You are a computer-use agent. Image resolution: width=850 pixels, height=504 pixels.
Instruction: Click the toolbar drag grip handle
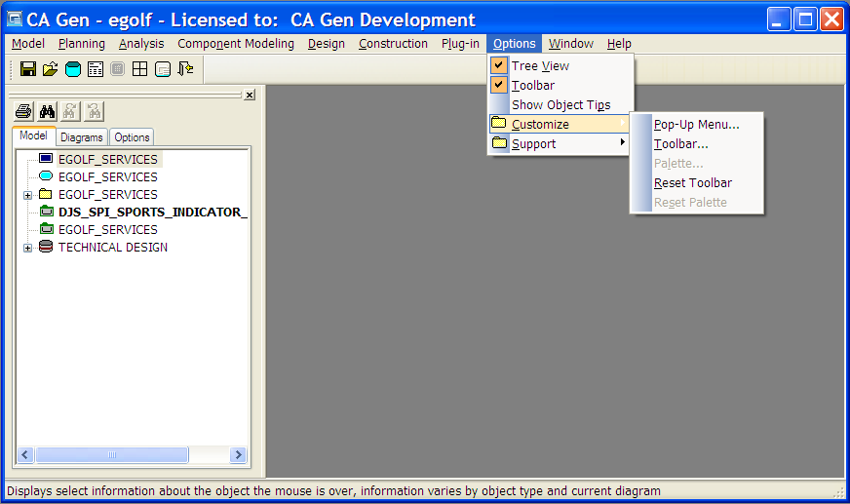coord(12,69)
